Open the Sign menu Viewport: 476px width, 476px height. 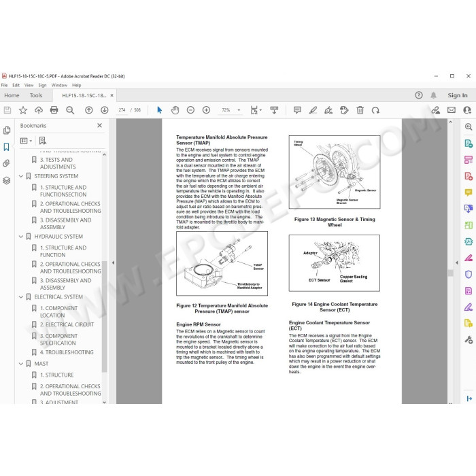point(42,85)
